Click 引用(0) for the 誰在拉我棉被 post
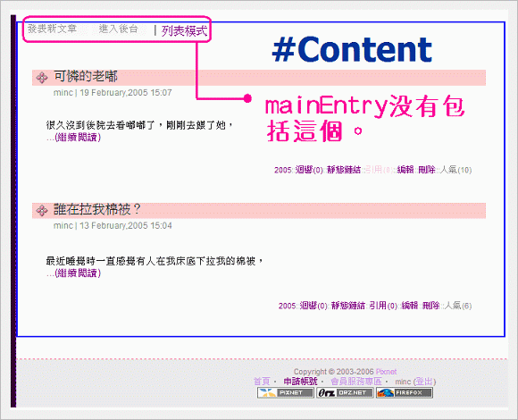518x420 pixels. click(x=383, y=306)
